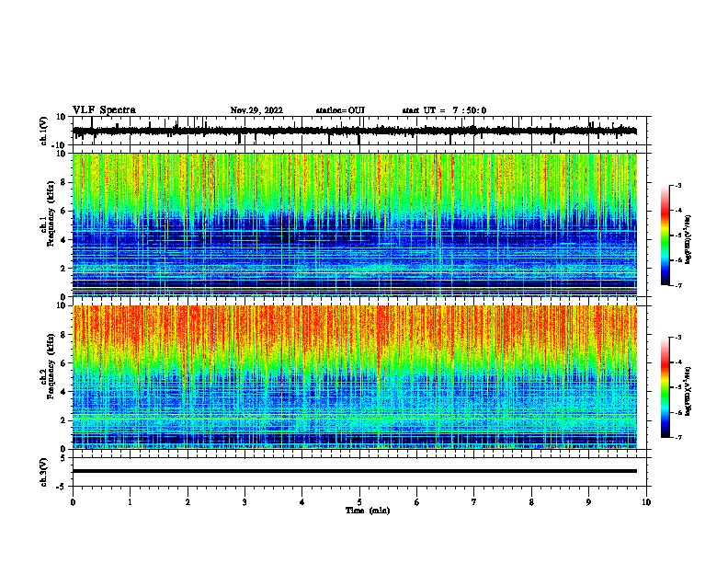Click time-axis tick label "5"
Screen dimensions: 728x563
359,502
